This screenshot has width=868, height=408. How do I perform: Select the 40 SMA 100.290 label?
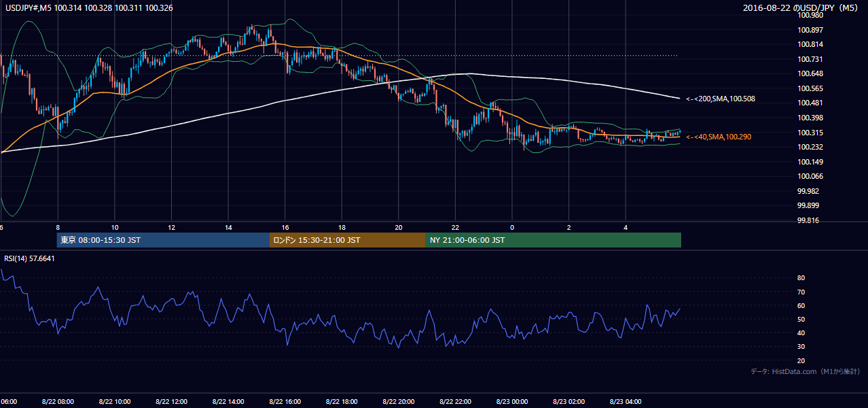tap(719, 137)
